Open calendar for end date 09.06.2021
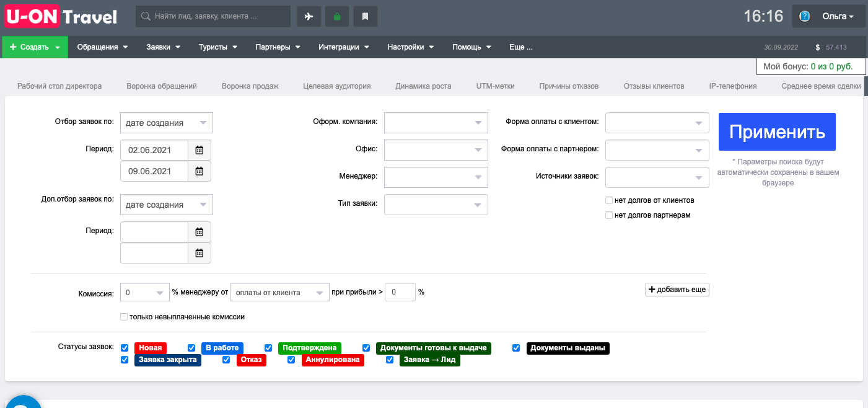Image resolution: width=868 pixels, height=408 pixels. click(x=199, y=171)
